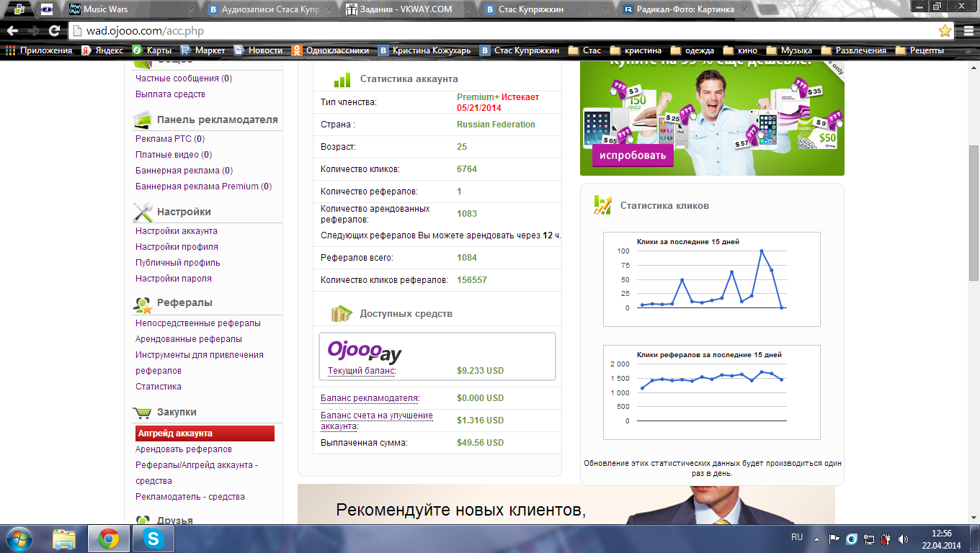This screenshot has height=553, width=980.
Task: Switch to the second pinned eye-icon tab
Action: point(46,9)
